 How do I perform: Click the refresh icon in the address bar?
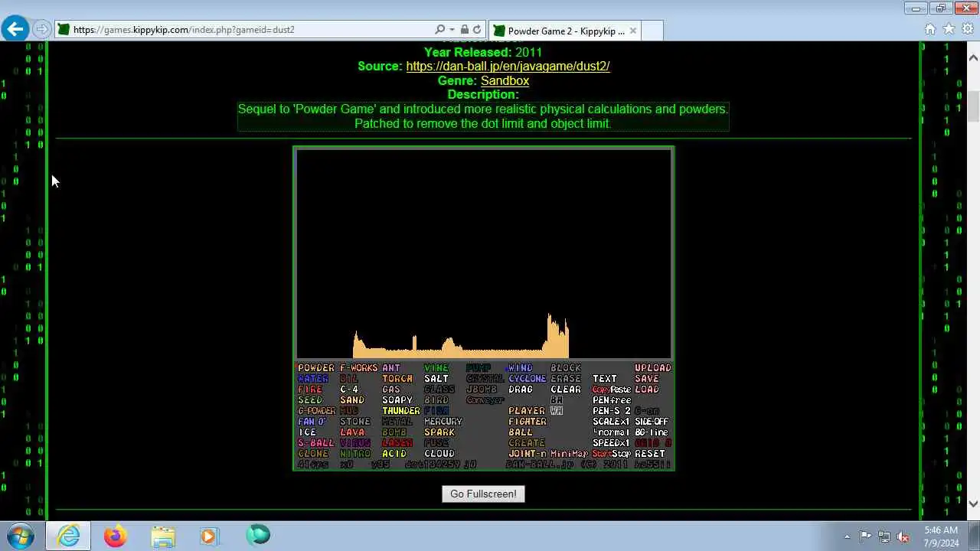478,30
